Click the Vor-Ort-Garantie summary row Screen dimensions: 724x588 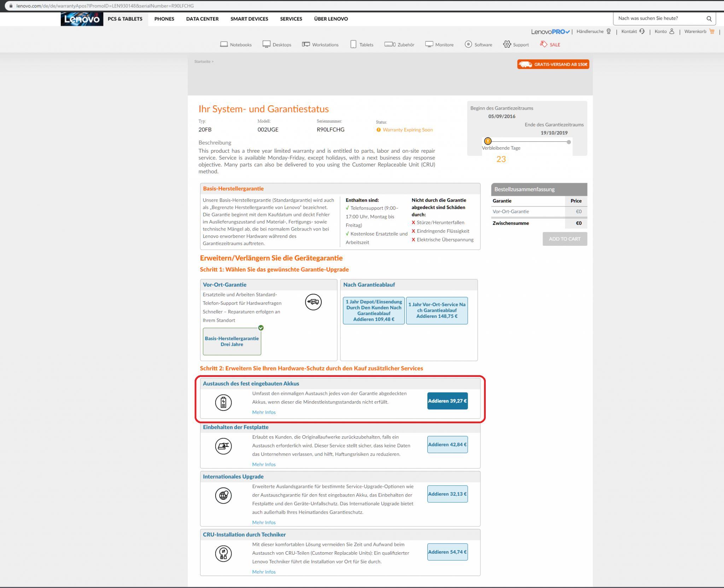[539, 211]
